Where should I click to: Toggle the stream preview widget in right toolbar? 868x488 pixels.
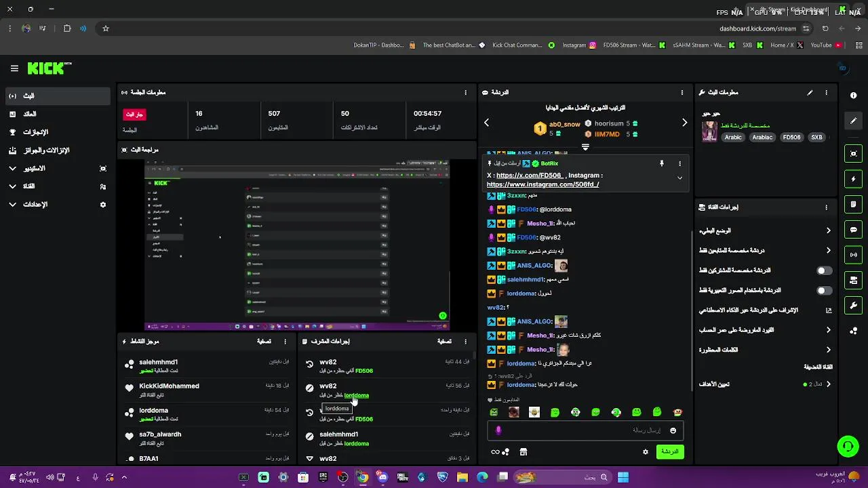tap(854, 154)
